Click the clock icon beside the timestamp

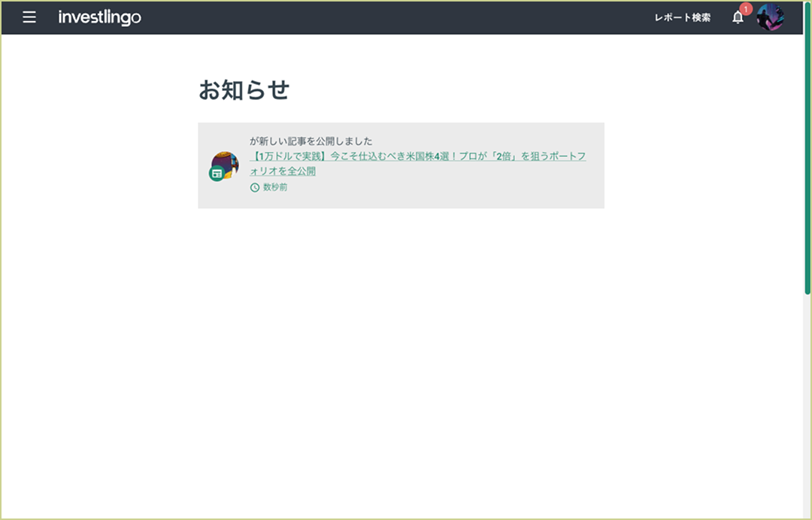coord(253,187)
